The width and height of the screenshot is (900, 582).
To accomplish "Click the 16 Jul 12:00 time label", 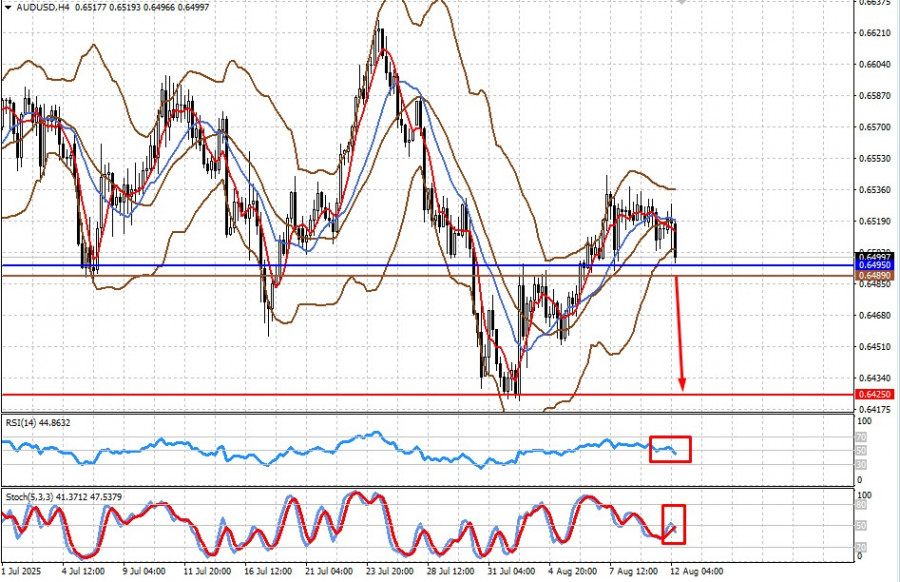I will click(269, 572).
